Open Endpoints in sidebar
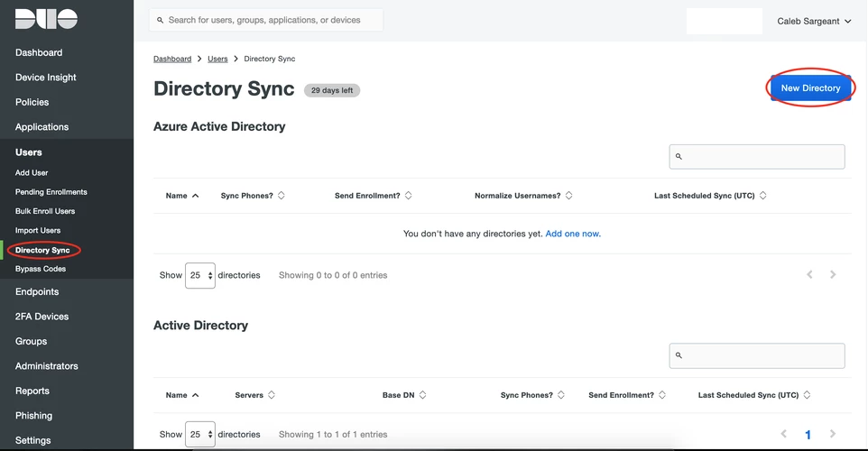Viewport: 868px width, 451px height. 37,291
